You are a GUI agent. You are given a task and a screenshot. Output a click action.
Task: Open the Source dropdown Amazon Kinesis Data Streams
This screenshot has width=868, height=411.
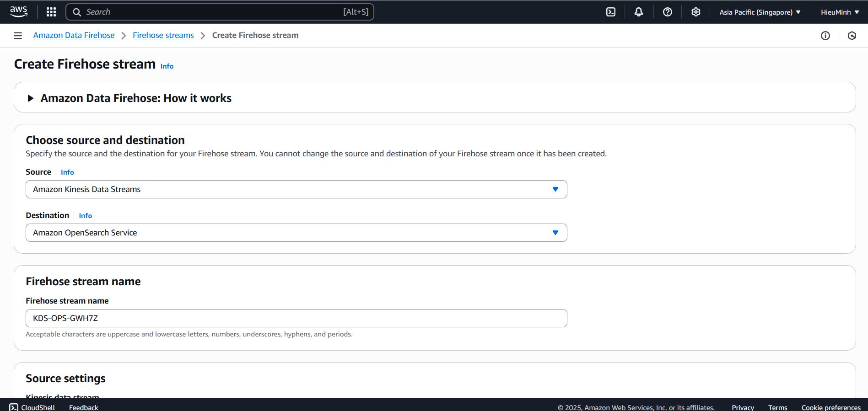(297, 189)
